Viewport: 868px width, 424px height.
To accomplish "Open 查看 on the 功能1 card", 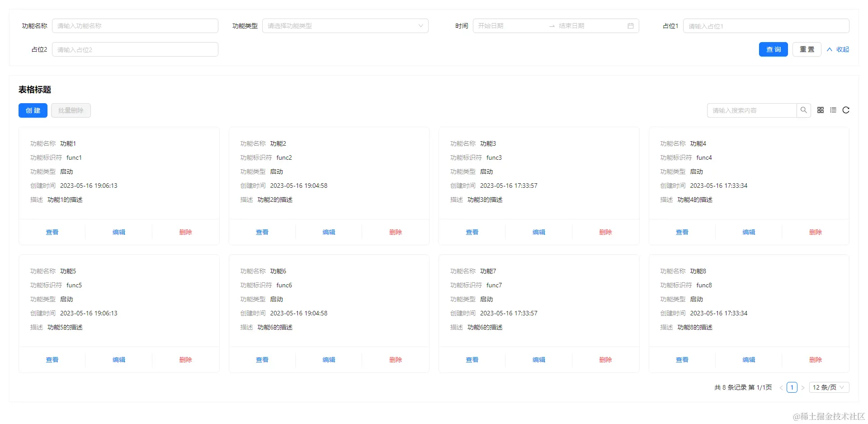I will (52, 232).
